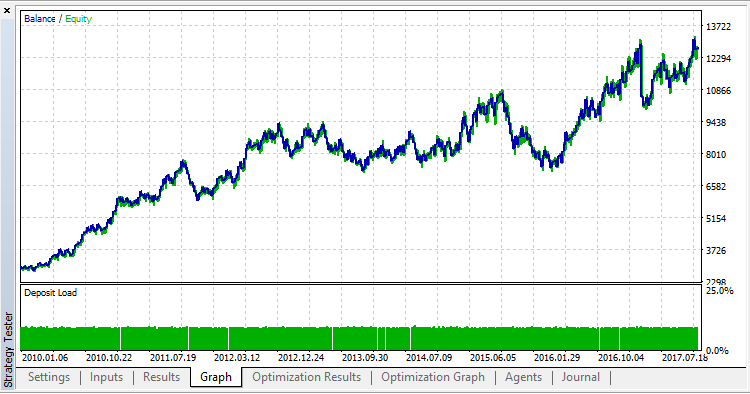
Task: Select the Graph tab
Action: click(x=216, y=377)
